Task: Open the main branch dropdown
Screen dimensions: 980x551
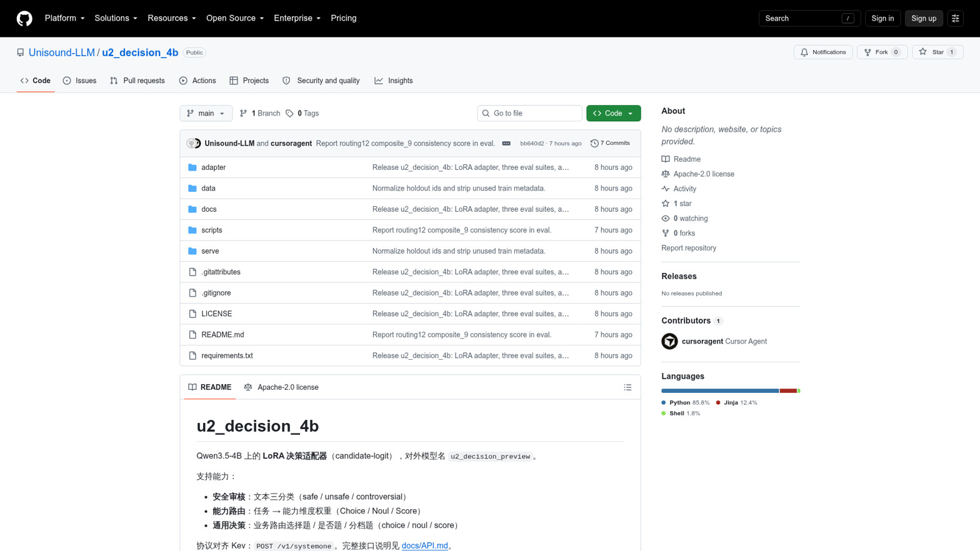Action: (206, 113)
